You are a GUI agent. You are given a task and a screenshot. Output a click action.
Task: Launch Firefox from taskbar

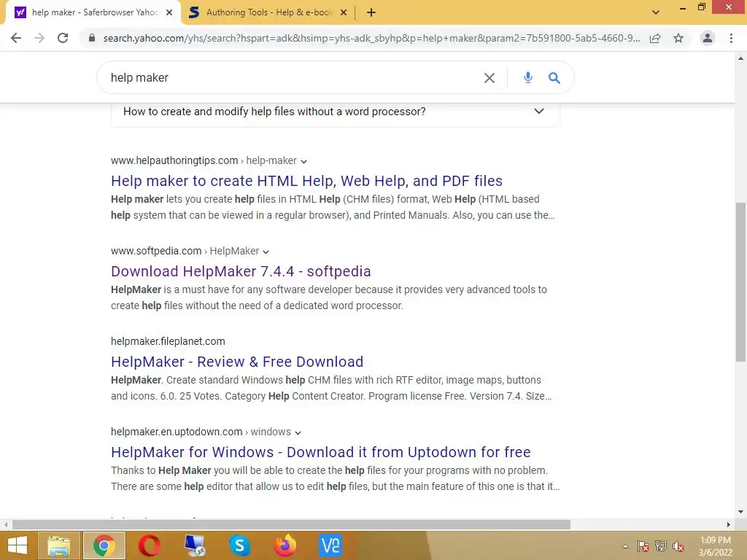[x=285, y=545]
